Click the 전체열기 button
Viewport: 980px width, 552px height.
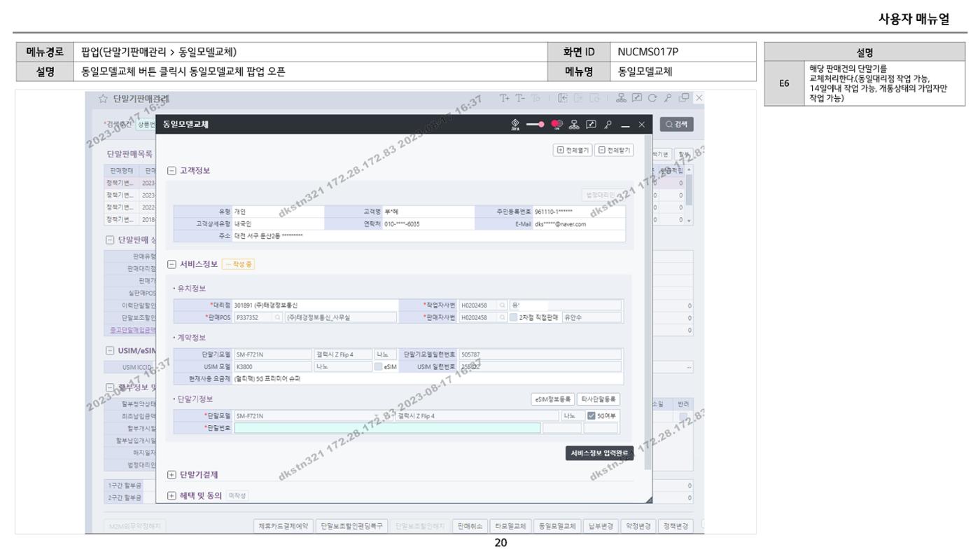click(574, 150)
